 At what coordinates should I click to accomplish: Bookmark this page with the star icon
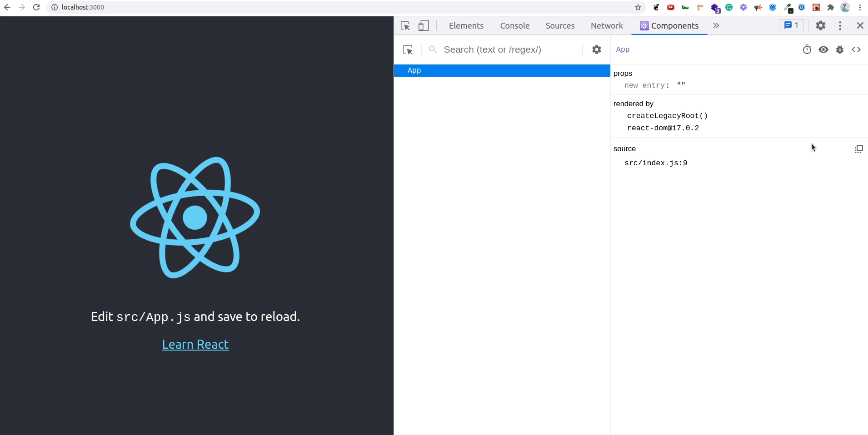coord(638,7)
